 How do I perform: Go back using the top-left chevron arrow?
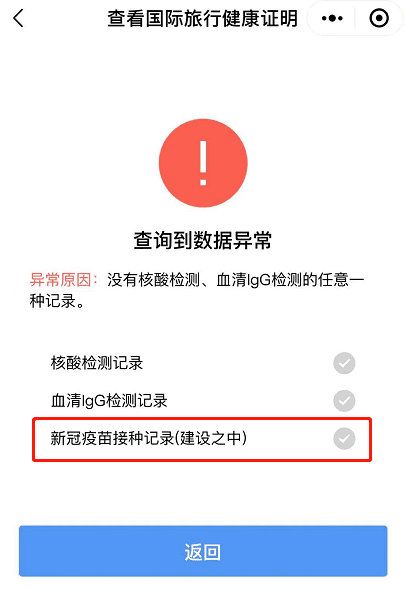pos(18,18)
